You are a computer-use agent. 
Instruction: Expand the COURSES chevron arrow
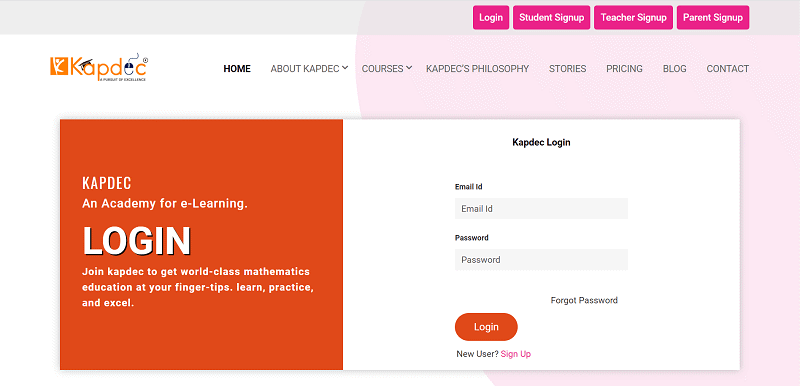click(x=409, y=67)
